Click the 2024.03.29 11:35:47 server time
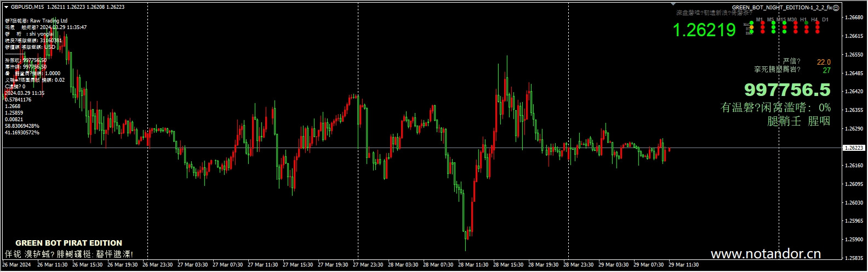This screenshot has height=272, width=868. [63, 27]
